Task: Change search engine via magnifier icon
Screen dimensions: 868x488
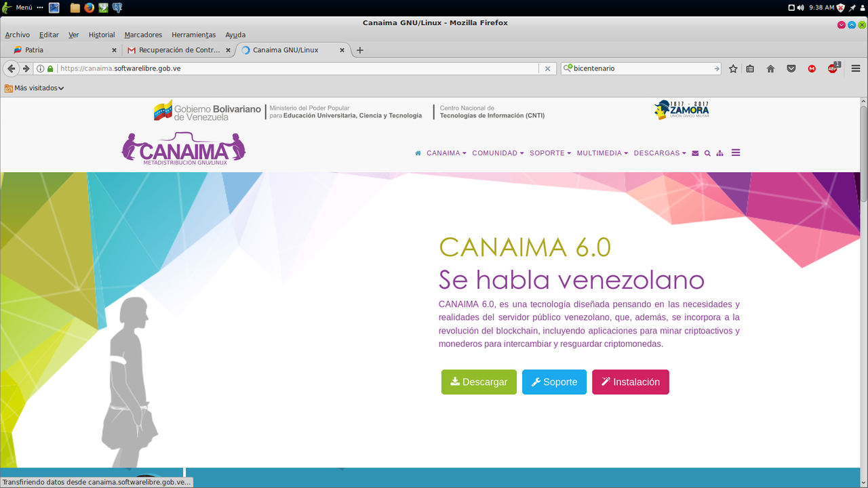Action: 568,68
